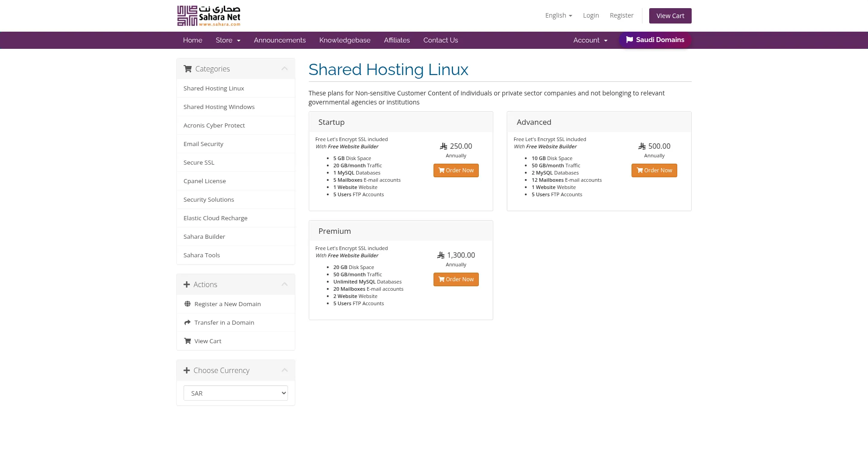The width and height of the screenshot is (868, 449).
Task: Select Shared Hosting Windows category
Action: pos(219,107)
